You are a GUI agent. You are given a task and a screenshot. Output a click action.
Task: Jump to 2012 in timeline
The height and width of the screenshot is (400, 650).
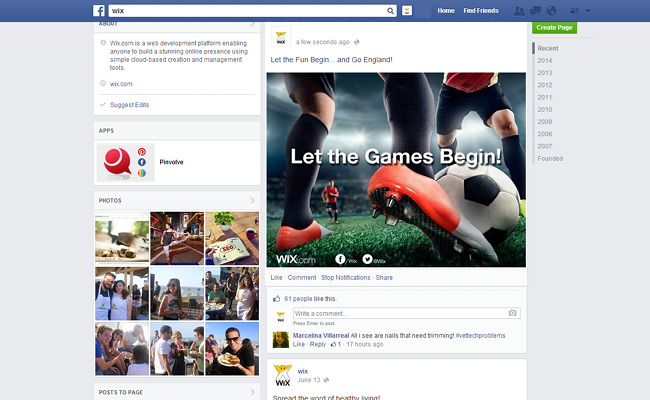coord(545,85)
